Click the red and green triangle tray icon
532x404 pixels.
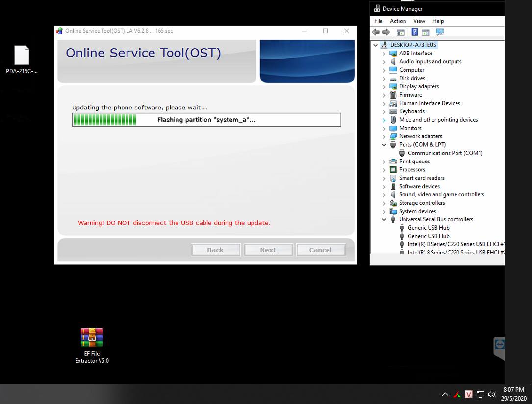(x=457, y=394)
